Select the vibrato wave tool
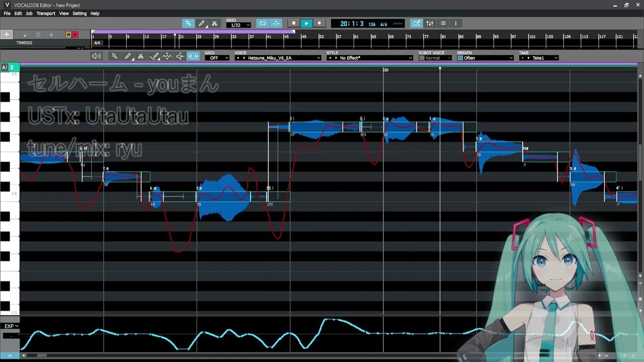This screenshot has height=362, width=644. click(167, 56)
